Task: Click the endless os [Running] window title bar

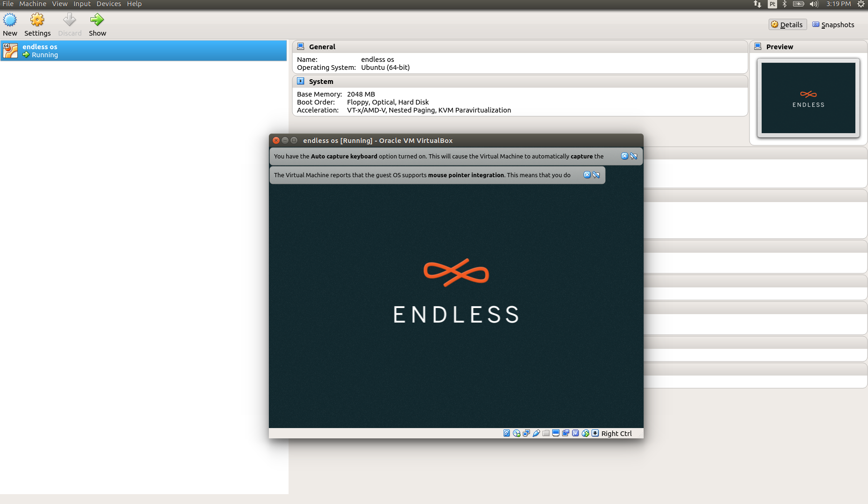Action: pyautogui.click(x=456, y=140)
